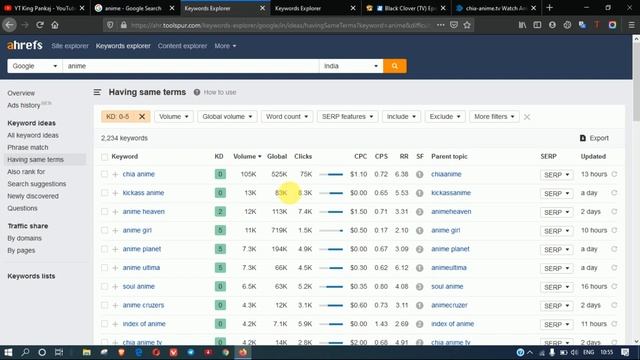640x360 pixels.
Task: Check the anime cruzers row checkbox
Action: click(x=104, y=305)
